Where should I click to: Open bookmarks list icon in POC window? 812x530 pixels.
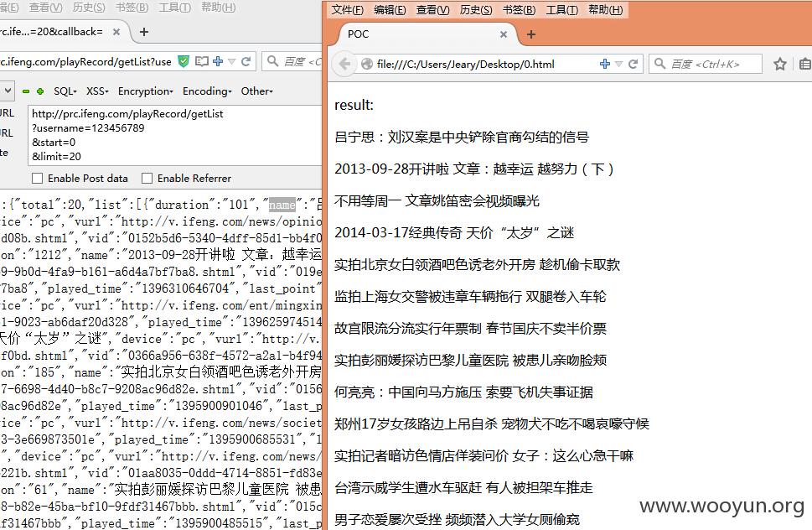805,64
